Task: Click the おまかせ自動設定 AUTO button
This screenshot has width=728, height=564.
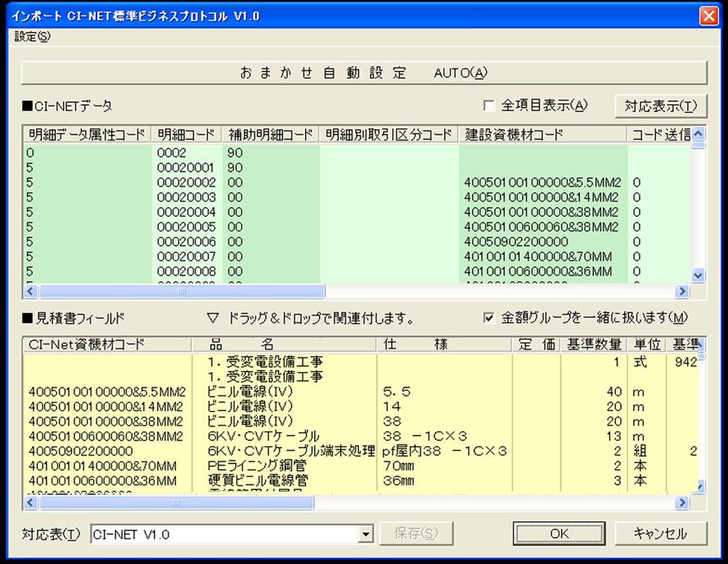Action: pyautogui.click(x=363, y=73)
